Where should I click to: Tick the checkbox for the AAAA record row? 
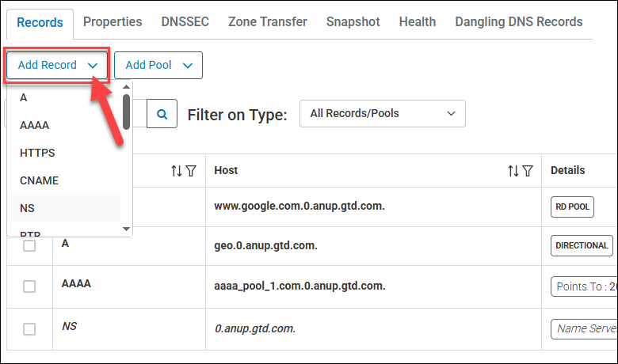(x=29, y=286)
